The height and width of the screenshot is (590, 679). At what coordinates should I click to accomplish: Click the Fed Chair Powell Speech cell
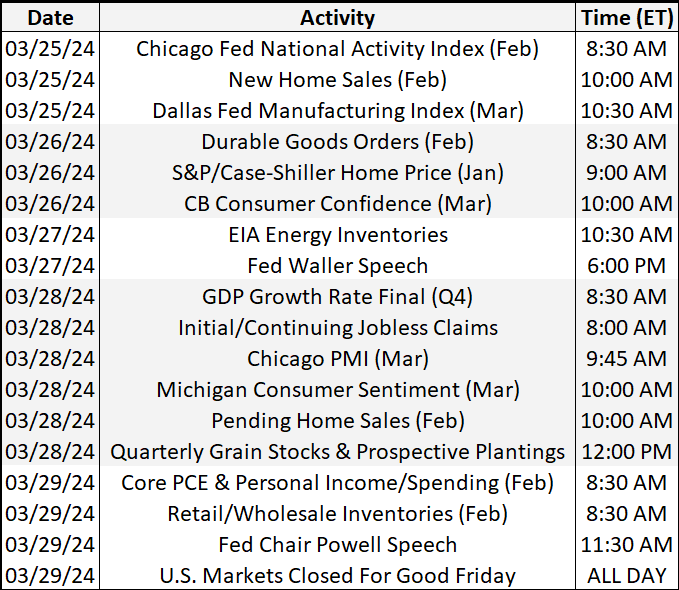337,545
